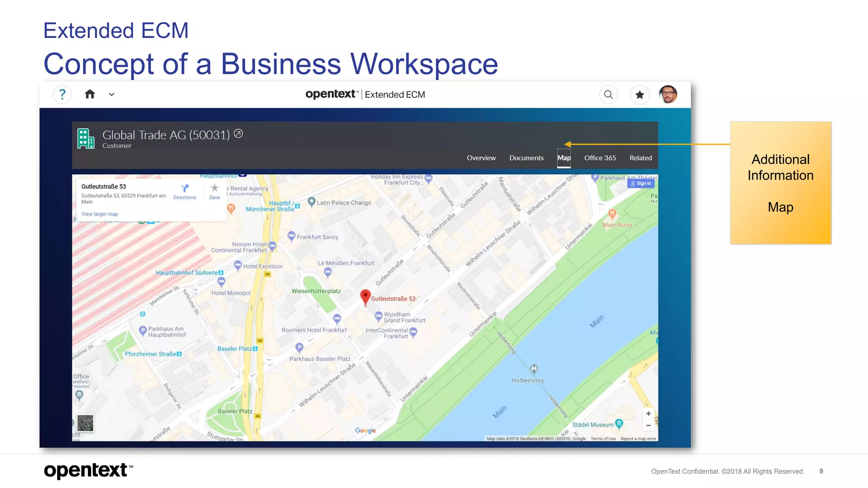Click the Gutleutstraße 53 address title
This screenshot has width=868, height=488.
pos(104,187)
